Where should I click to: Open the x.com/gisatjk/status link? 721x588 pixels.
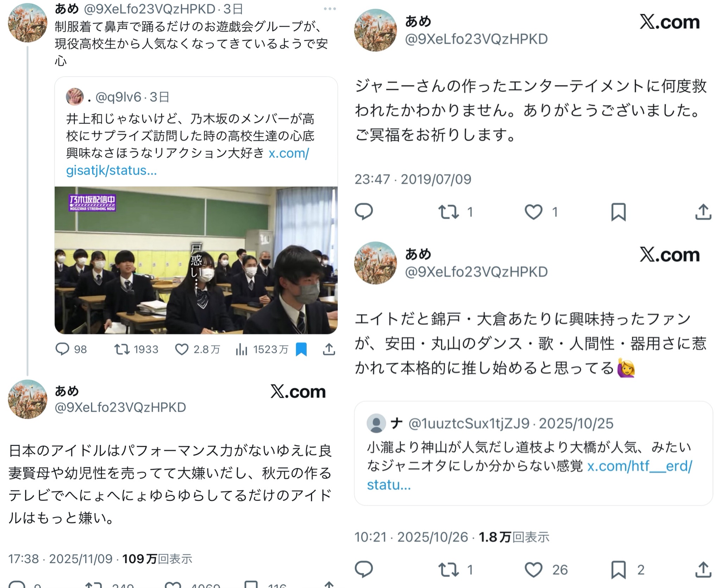click(x=188, y=162)
